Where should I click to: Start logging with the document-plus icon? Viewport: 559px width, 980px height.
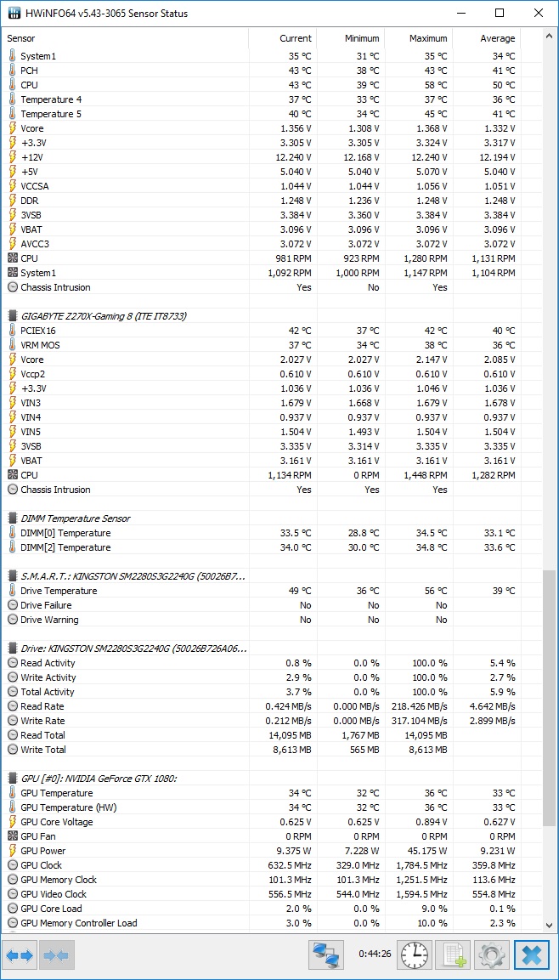pos(452,955)
